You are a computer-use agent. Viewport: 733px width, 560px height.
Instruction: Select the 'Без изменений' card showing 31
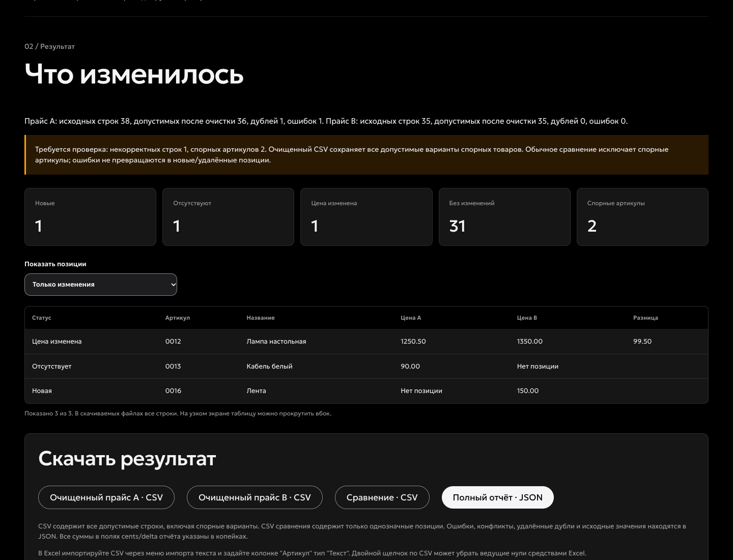(x=504, y=217)
